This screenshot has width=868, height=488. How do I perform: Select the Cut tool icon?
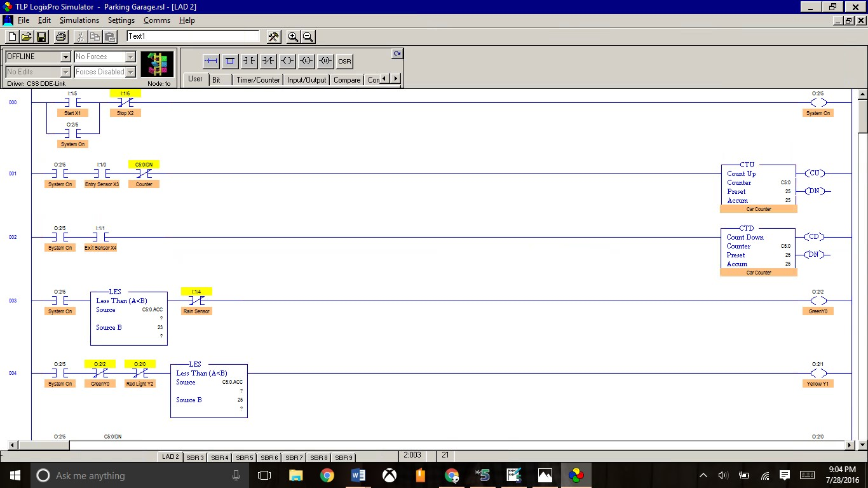point(81,36)
